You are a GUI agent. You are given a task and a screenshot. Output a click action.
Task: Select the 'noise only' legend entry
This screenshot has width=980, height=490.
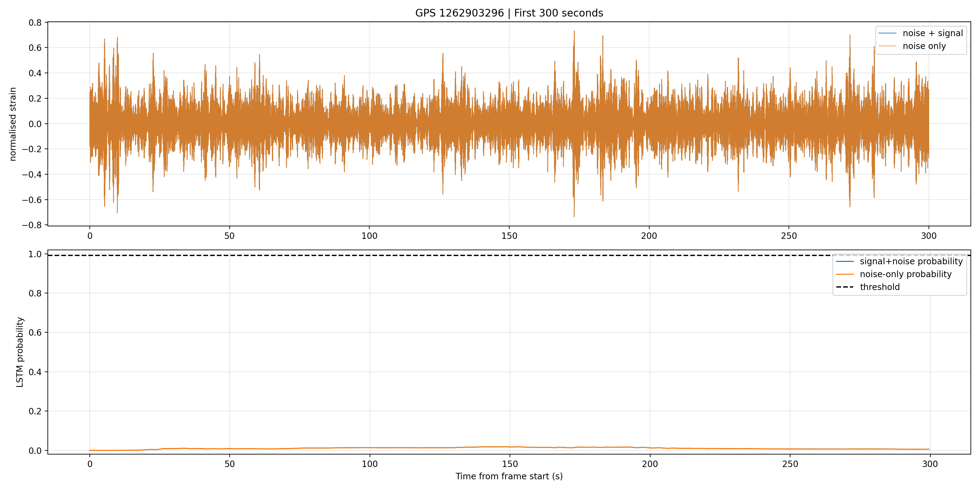(912, 46)
